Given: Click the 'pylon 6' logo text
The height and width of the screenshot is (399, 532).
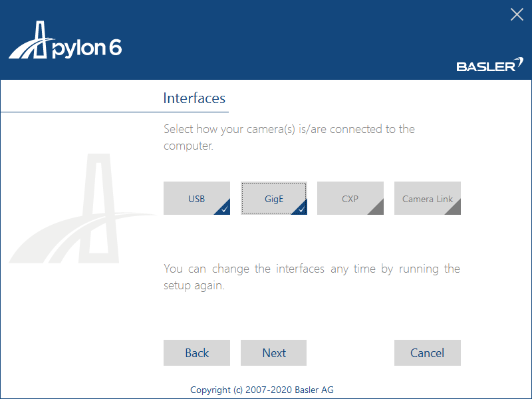Looking at the screenshot, I should click(x=86, y=49).
